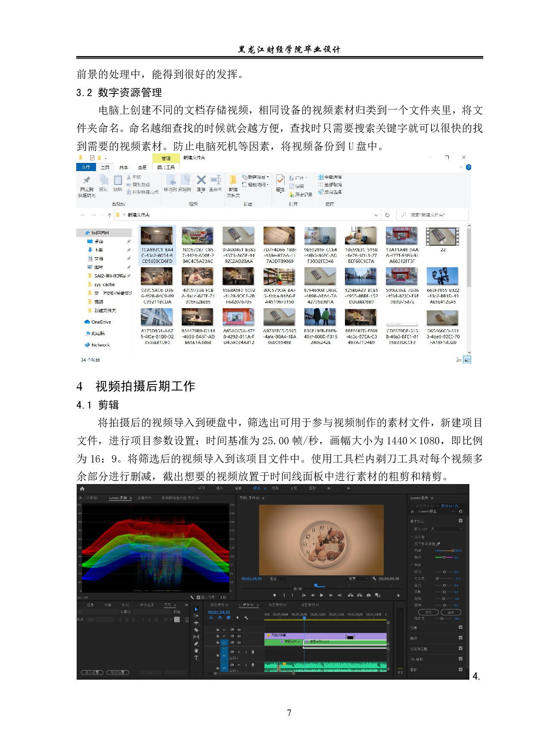Image resolution: width=534 pixels, height=756 pixels.
Task: Toggle the Vignette section checkbox
Action: [x=460, y=669]
